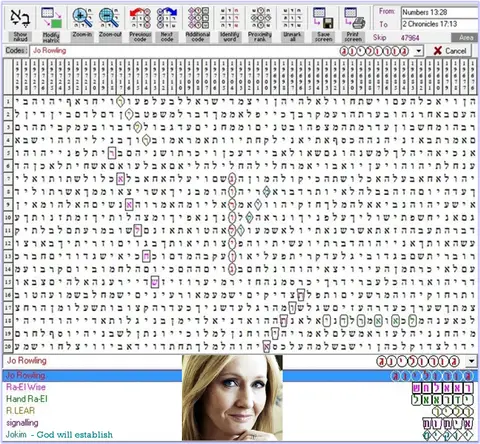Open the dropdown arrow below the matrix
The width and height of the screenshot is (480, 444).
[471, 361]
